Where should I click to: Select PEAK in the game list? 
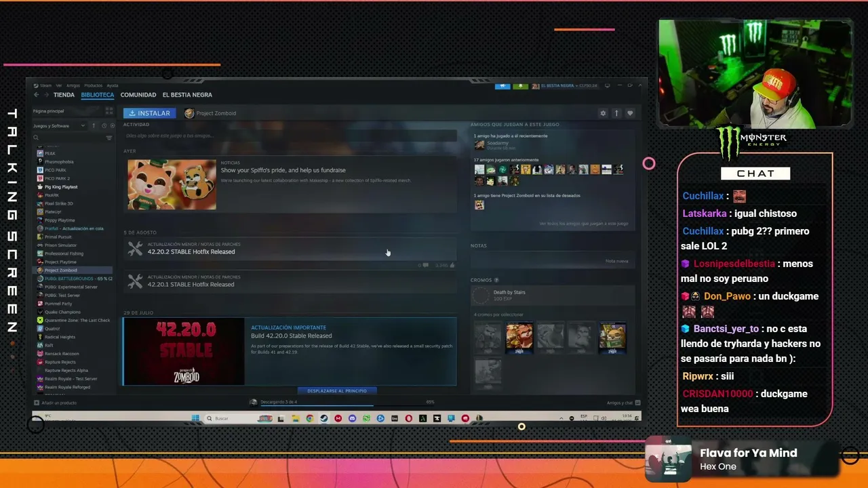[50, 153]
